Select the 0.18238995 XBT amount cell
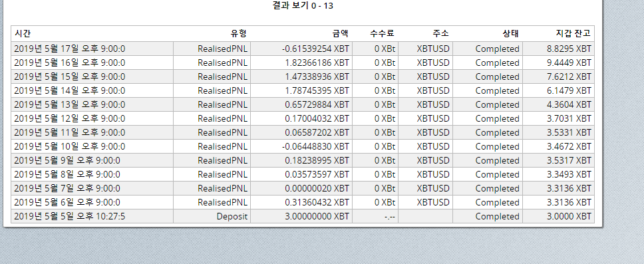Viewport: 644px width, 264px height. (x=301, y=160)
